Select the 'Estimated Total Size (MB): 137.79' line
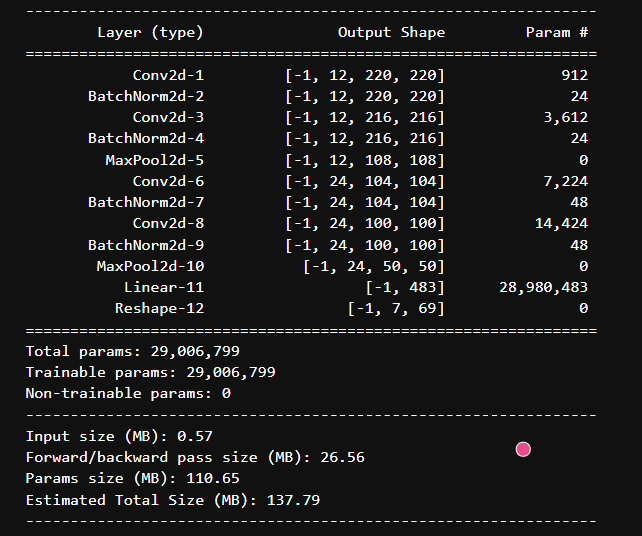The width and height of the screenshot is (642, 536). 173,500
